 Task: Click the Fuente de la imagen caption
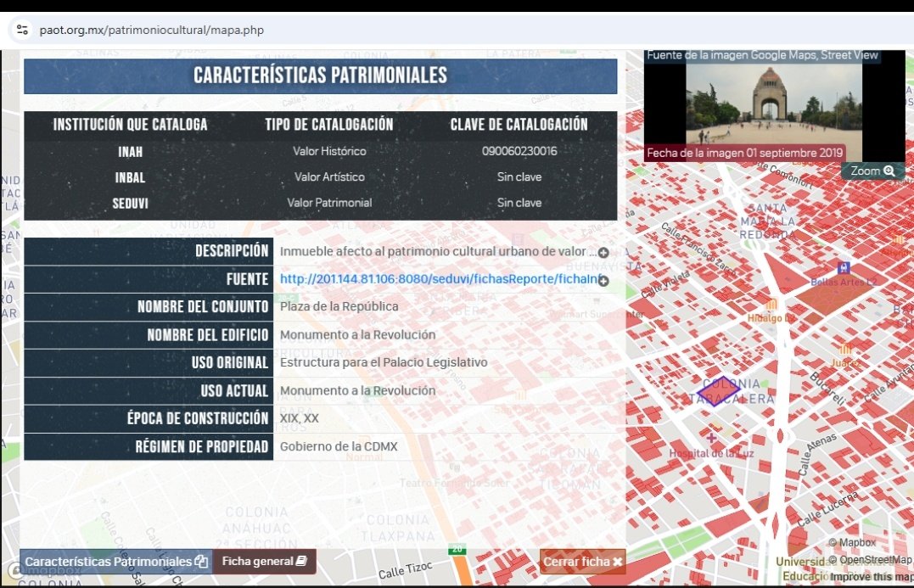[762, 55]
